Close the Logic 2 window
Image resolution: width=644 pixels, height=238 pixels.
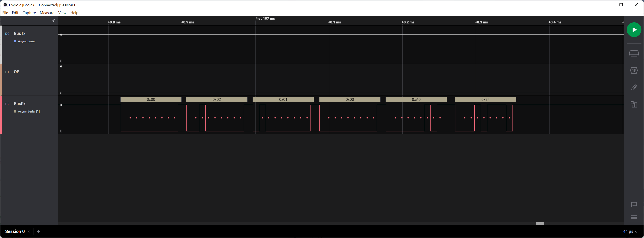pos(636,5)
